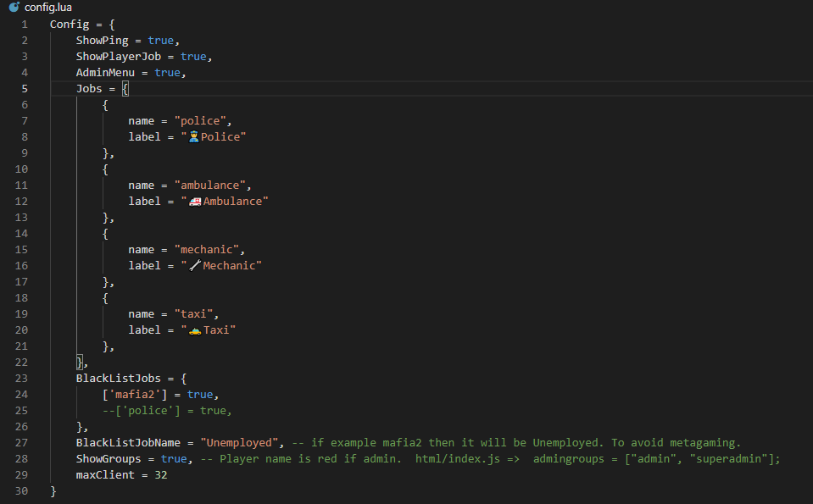Image resolution: width=813 pixels, height=504 pixels.
Task: Place cursor on the Jobs key
Action: coord(89,89)
